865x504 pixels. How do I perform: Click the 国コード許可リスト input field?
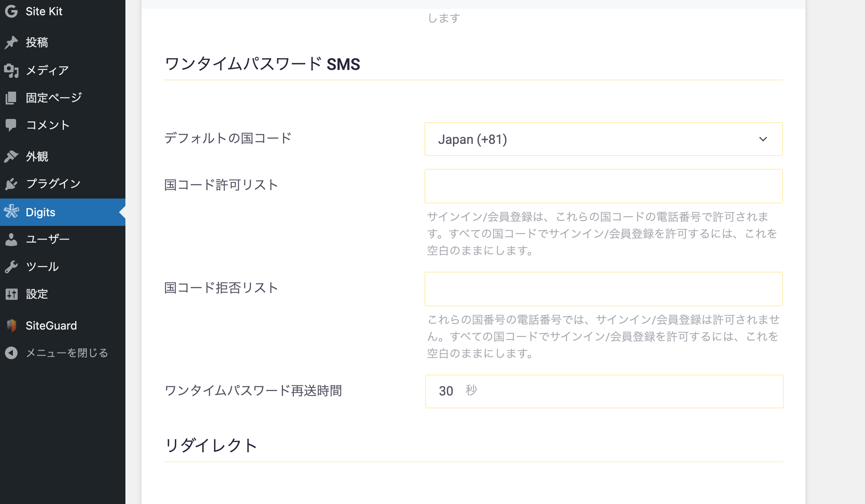pyautogui.click(x=604, y=186)
